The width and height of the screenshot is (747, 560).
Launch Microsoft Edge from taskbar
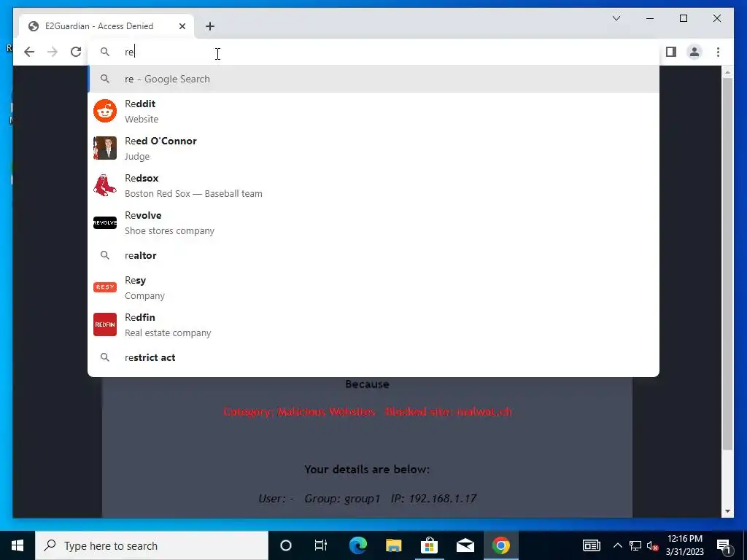[357, 545]
